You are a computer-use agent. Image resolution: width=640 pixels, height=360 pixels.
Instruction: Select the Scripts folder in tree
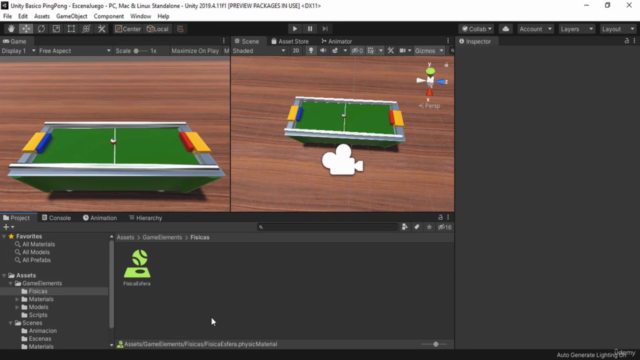tap(38, 315)
